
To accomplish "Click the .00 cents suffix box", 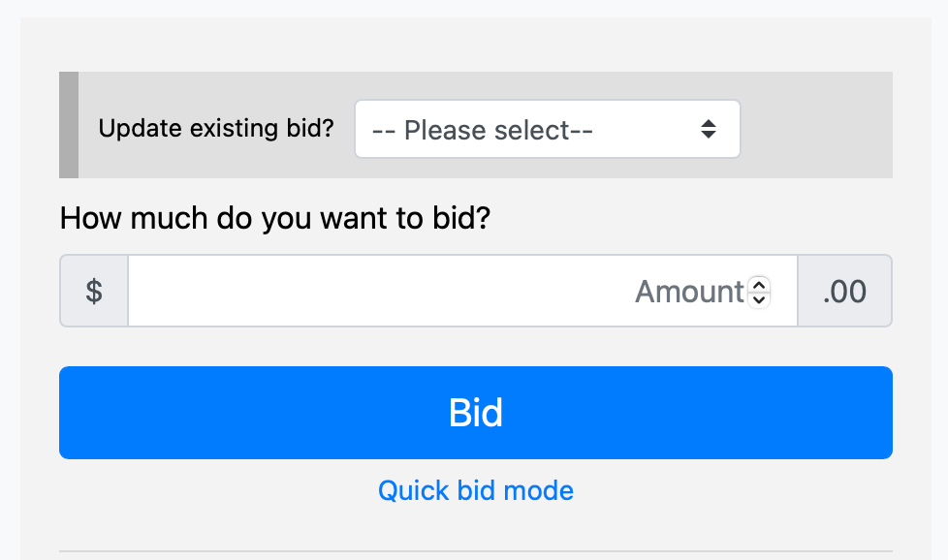I will pyautogui.click(x=844, y=291).
